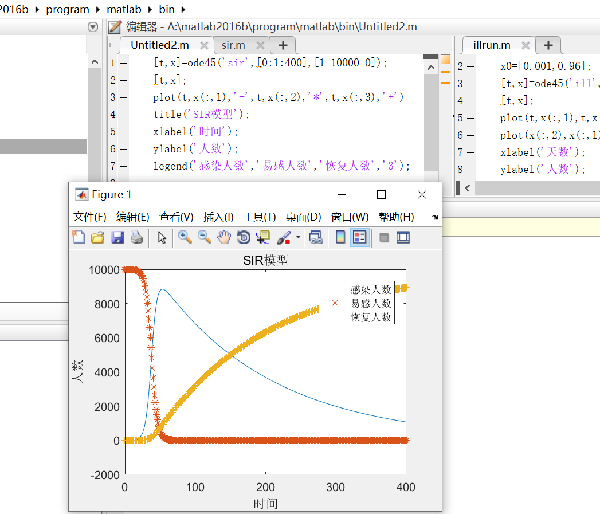Open the 工具(T) menu in Figure 1
The width and height of the screenshot is (600, 514).
point(260,217)
